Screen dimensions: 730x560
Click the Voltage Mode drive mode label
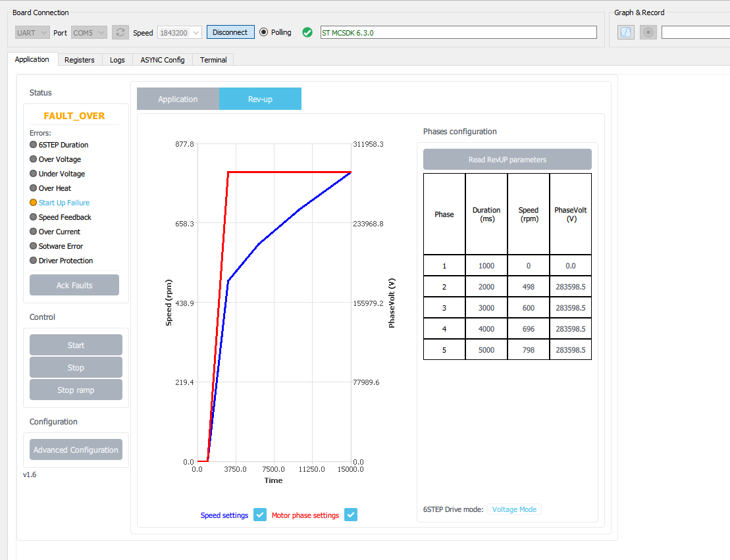[x=514, y=509]
